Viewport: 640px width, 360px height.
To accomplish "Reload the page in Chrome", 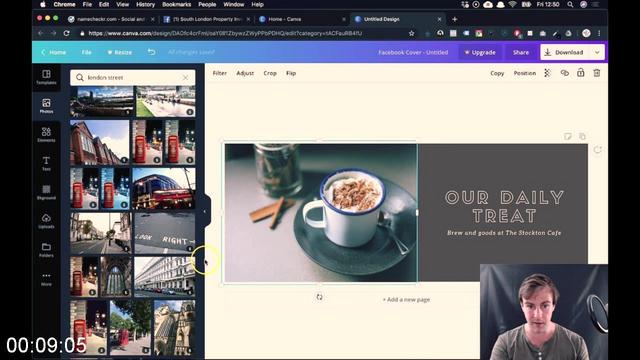I will 67,33.
